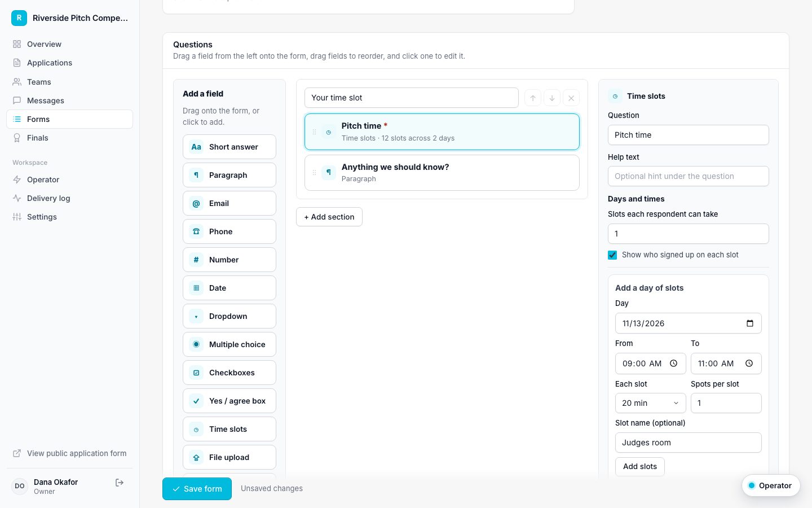
Task: Add a Time slots field
Action: (x=230, y=429)
